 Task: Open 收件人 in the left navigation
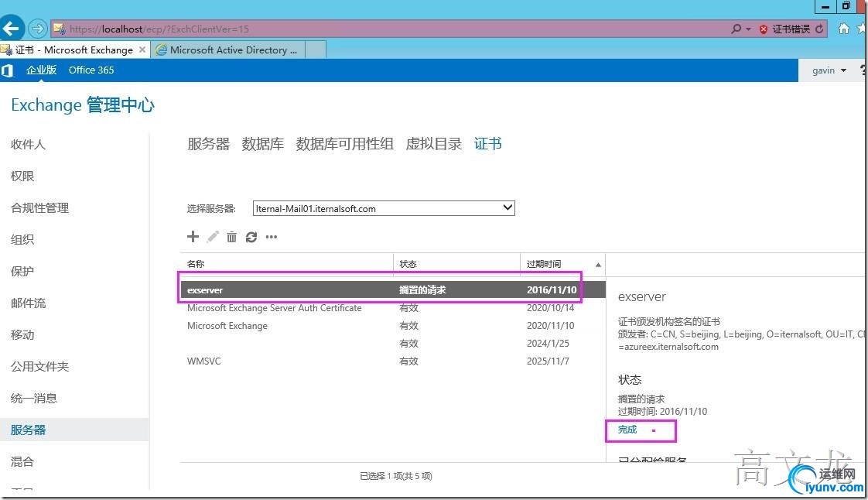point(28,145)
